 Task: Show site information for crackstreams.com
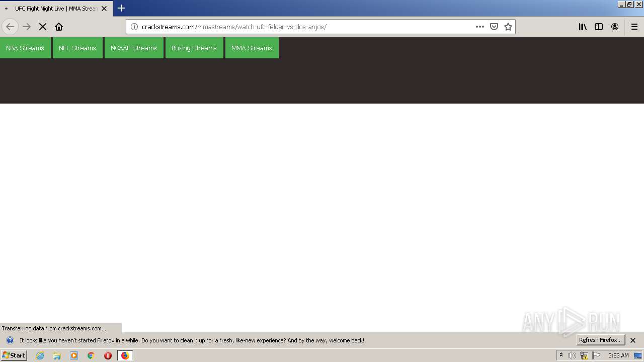134,27
